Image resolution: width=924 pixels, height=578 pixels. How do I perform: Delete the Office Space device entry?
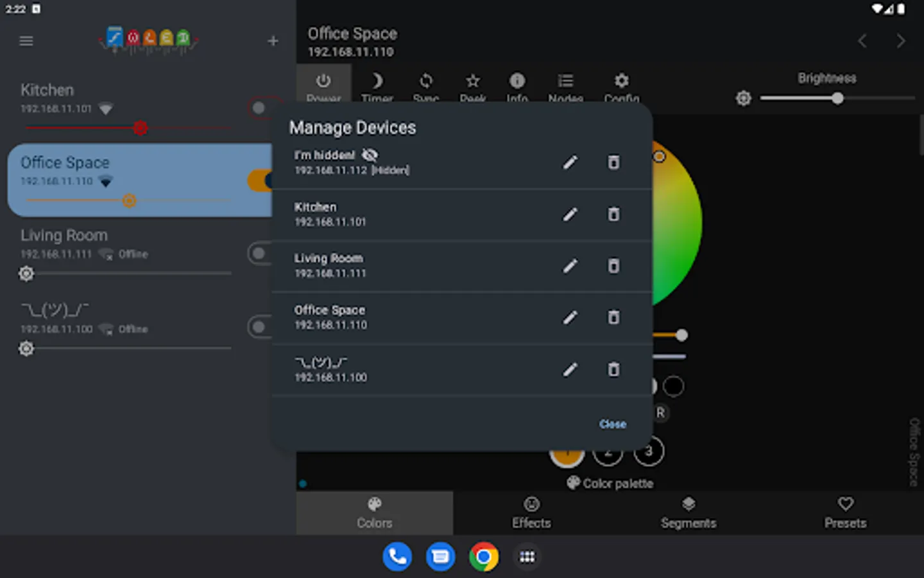click(614, 317)
